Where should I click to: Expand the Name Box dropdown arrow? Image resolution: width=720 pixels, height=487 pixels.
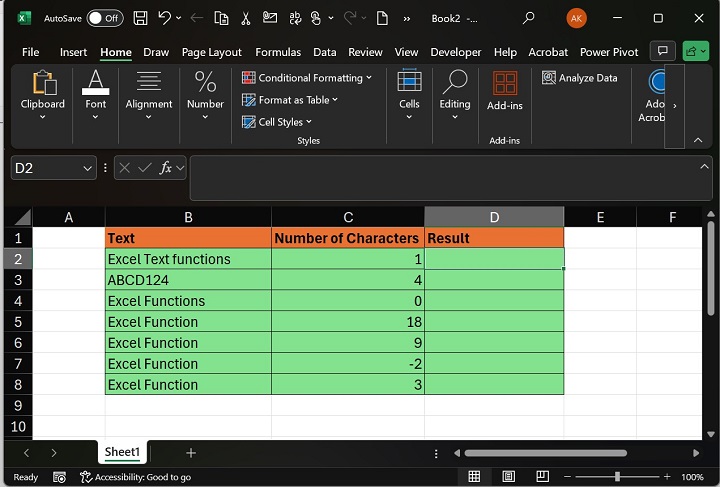[88, 168]
